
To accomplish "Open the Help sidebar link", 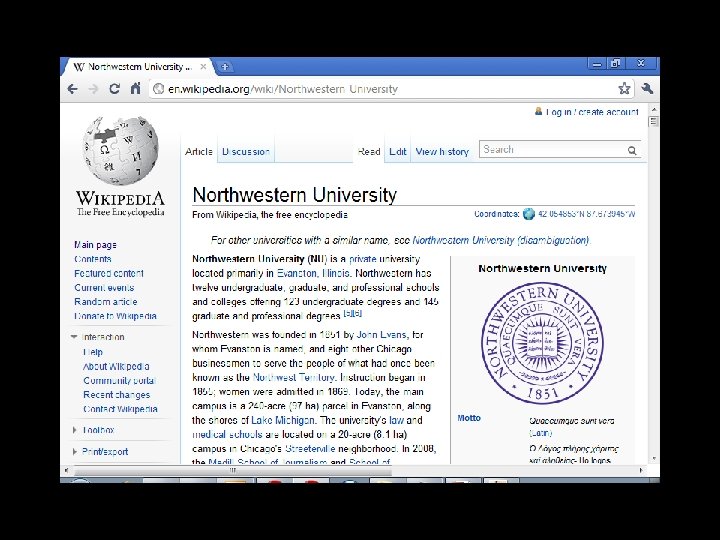I will coord(93,352).
